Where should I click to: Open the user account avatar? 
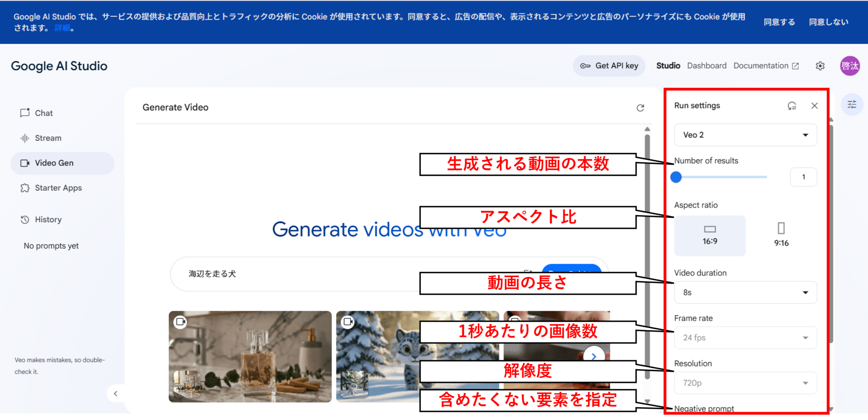(850, 66)
